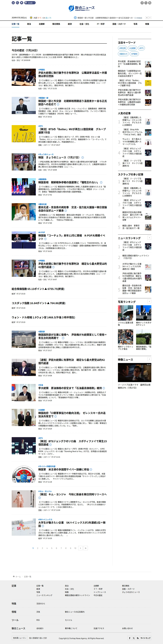163x644 pixels.
Task: Open サイトマップ link in footer
Action: point(145,638)
